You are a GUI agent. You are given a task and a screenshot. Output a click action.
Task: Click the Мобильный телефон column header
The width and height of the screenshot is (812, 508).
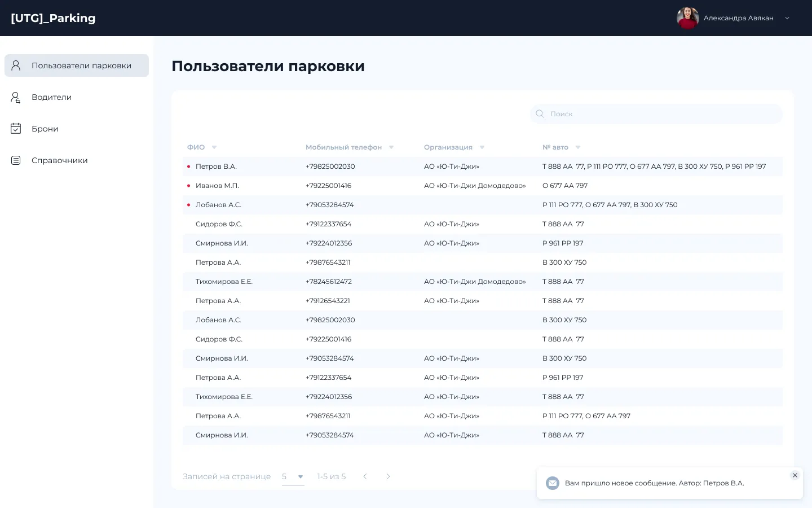coord(343,147)
